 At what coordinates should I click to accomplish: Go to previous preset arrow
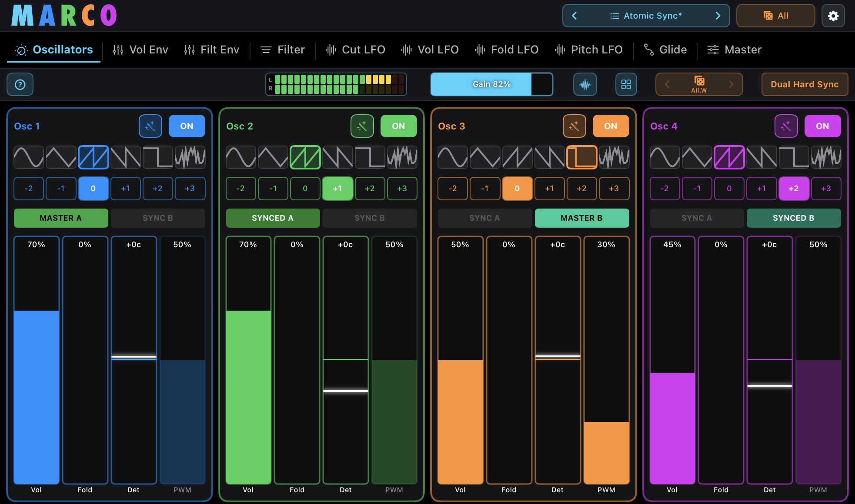[x=574, y=16]
